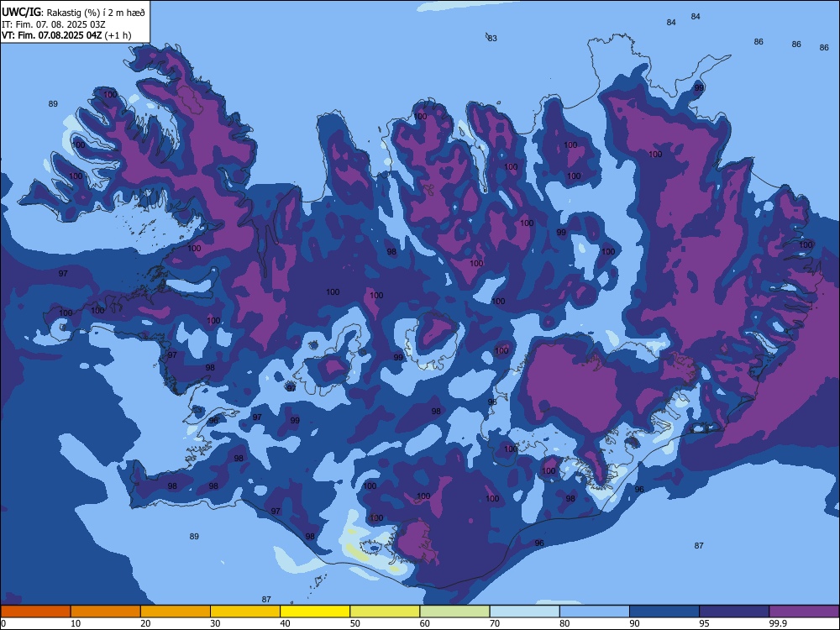Select the purple above-99.9 legend swatch
The width and height of the screenshot is (840, 630).
tap(804, 612)
